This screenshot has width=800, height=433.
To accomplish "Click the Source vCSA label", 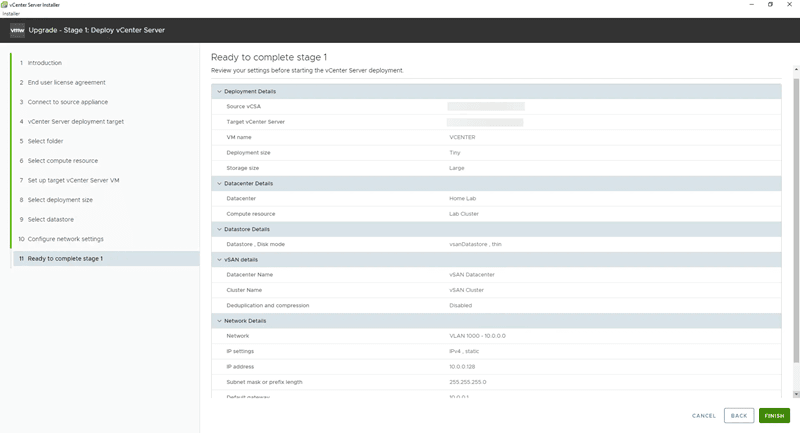I will tap(243, 107).
